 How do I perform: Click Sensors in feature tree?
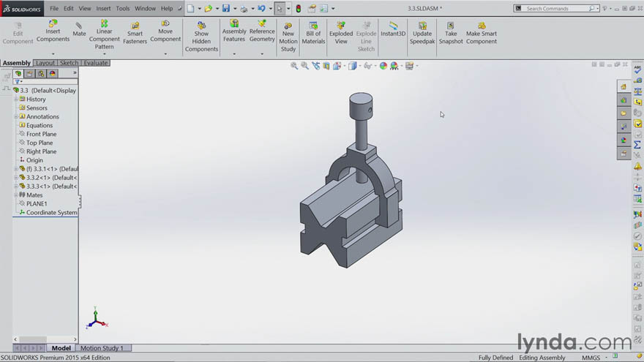pos(37,108)
